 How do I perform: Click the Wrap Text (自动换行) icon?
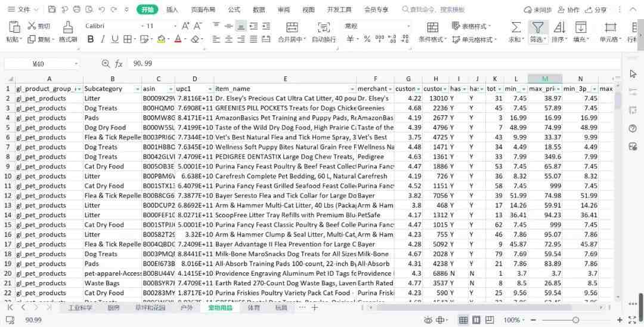[x=324, y=27]
